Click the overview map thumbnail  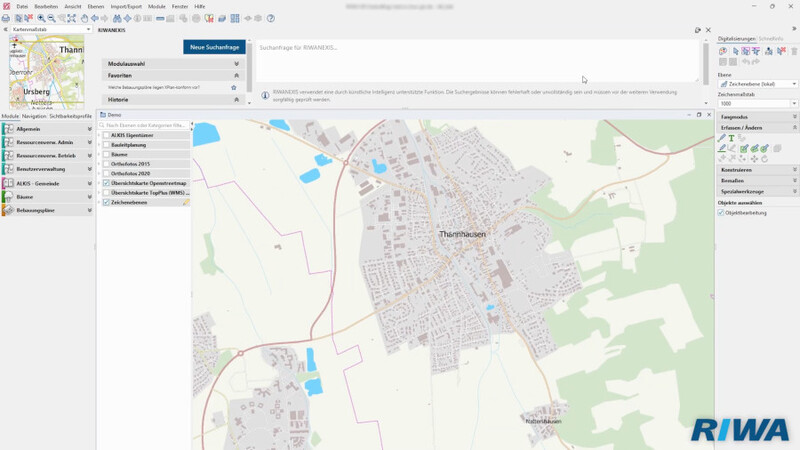point(46,72)
